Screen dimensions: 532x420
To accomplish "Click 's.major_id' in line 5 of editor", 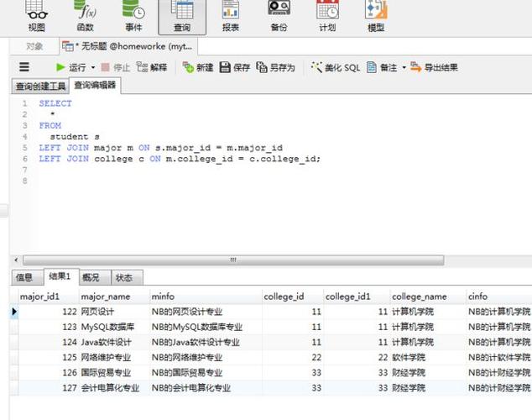I will tap(183, 148).
